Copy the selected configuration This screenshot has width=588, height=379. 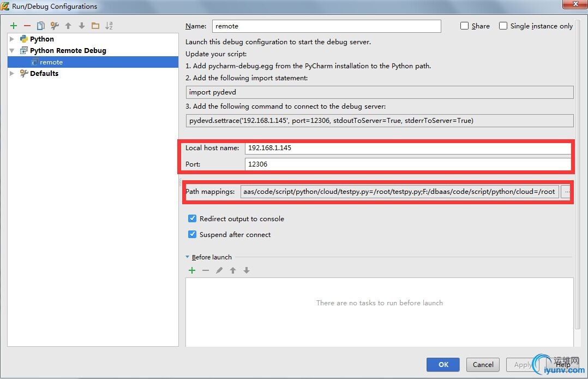pos(40,26)
